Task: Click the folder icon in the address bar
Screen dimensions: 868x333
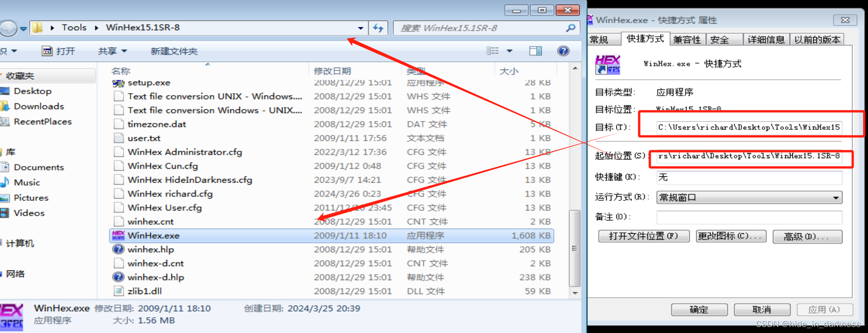Action: click(x=38, y=28)
